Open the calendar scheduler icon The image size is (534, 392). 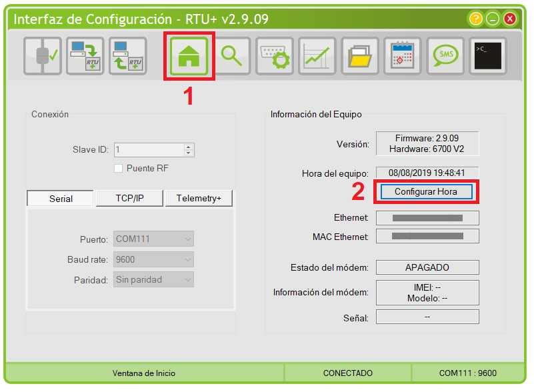click(403, 56)
